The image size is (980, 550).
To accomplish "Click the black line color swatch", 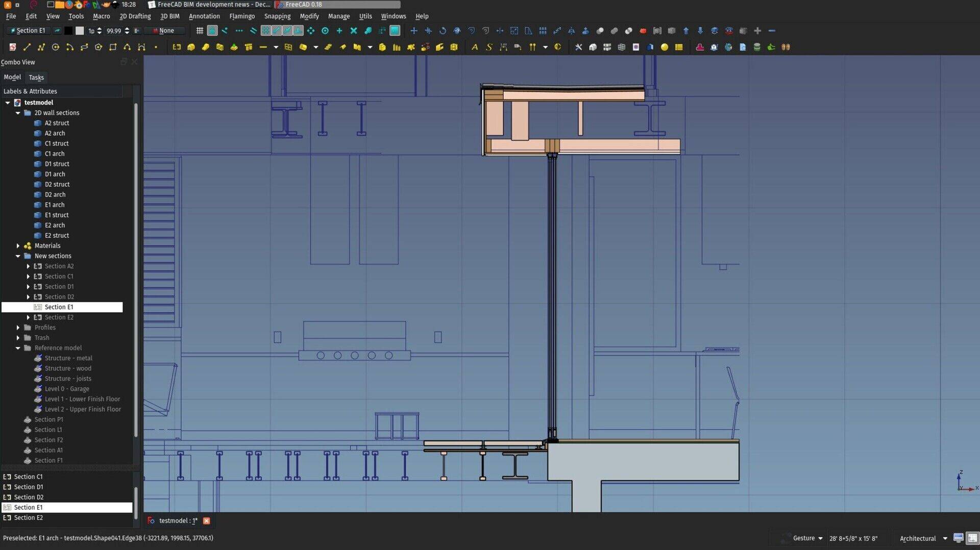I will tap(68, 31).
